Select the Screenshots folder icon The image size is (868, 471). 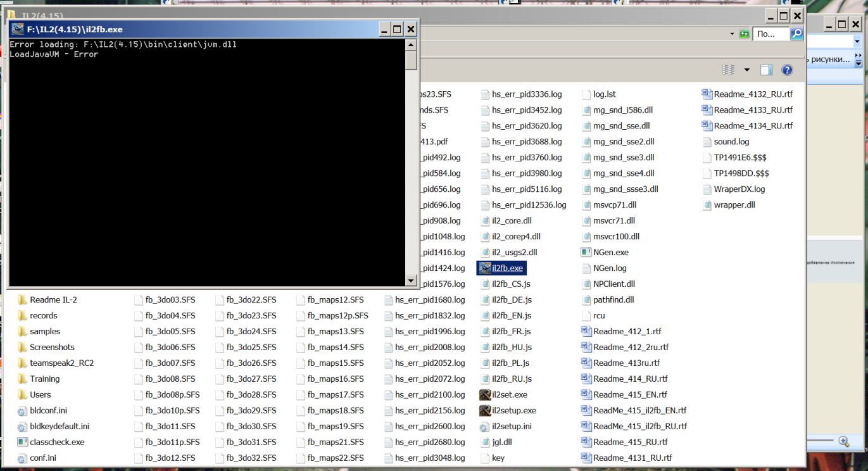click(23, 348)
